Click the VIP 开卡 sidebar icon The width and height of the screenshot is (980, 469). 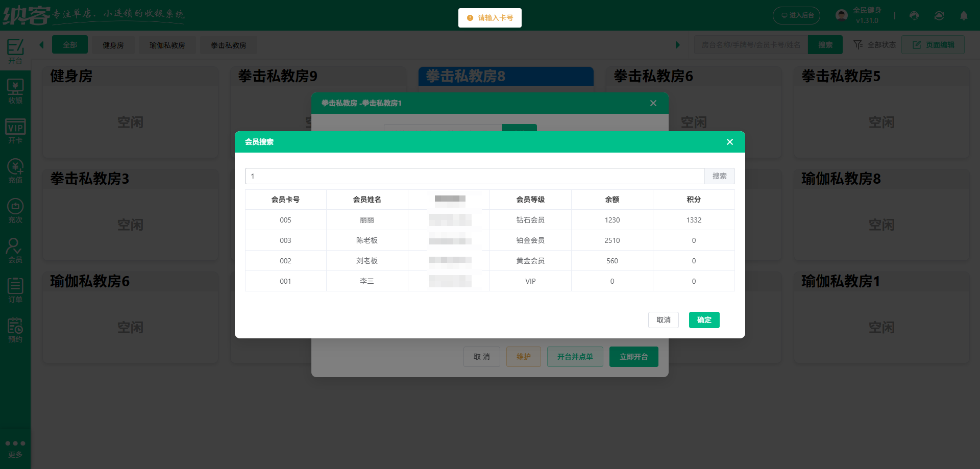click(x=15, y=132)
